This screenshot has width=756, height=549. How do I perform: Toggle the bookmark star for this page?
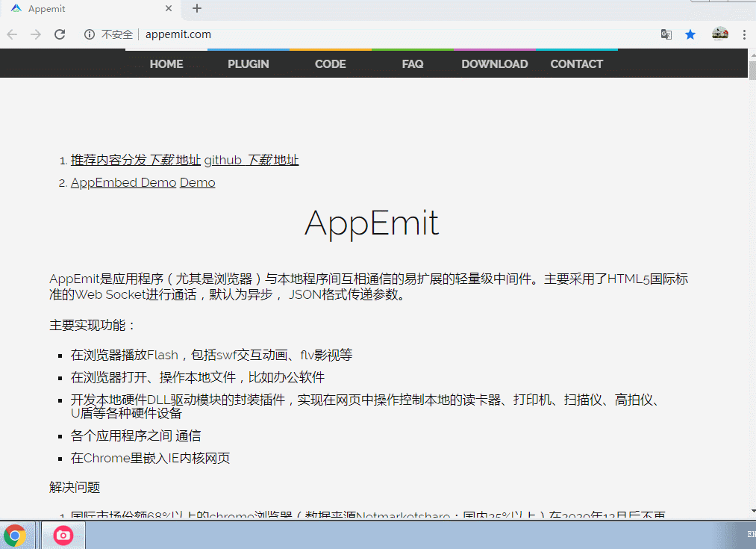coord(690,34)
